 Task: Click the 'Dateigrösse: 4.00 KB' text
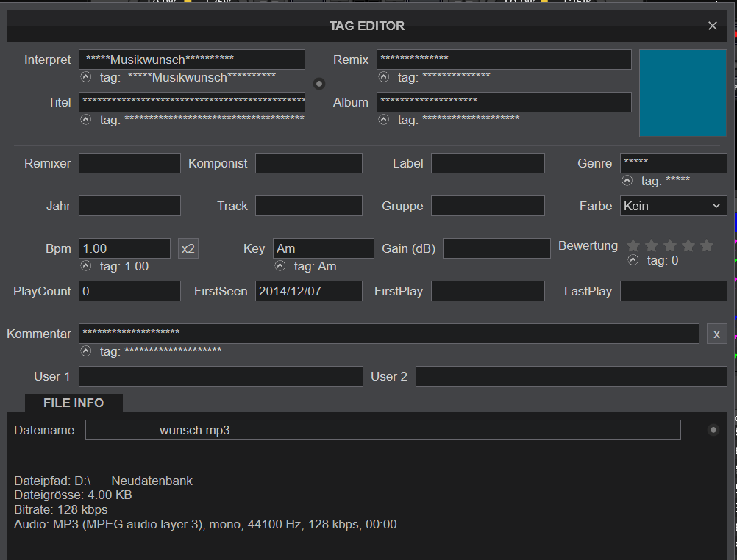(73, 495)
